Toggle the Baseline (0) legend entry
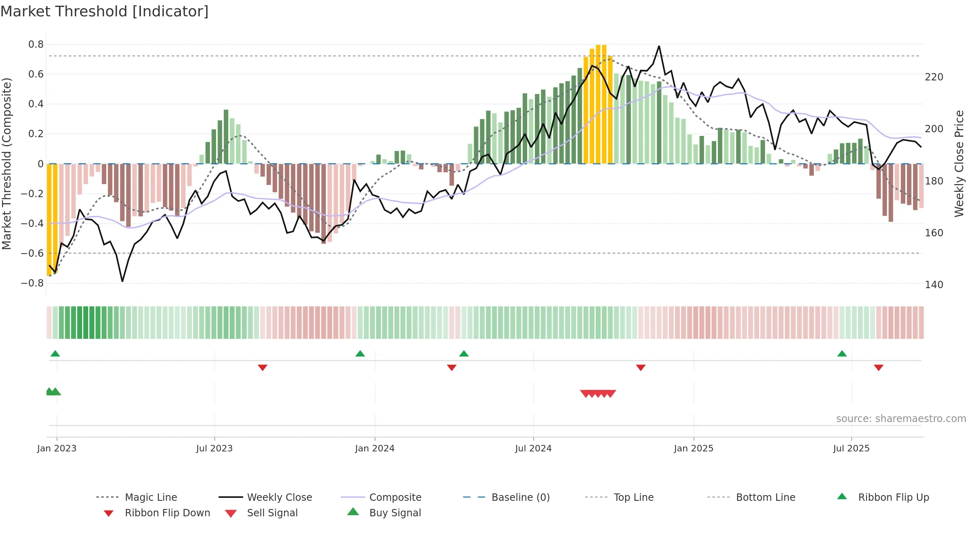The width and height of the screenshot is (980, 551). point(506,497)
